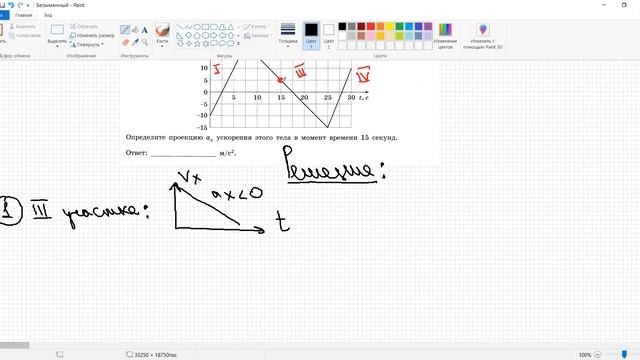Select the Pencil tool

125,30
